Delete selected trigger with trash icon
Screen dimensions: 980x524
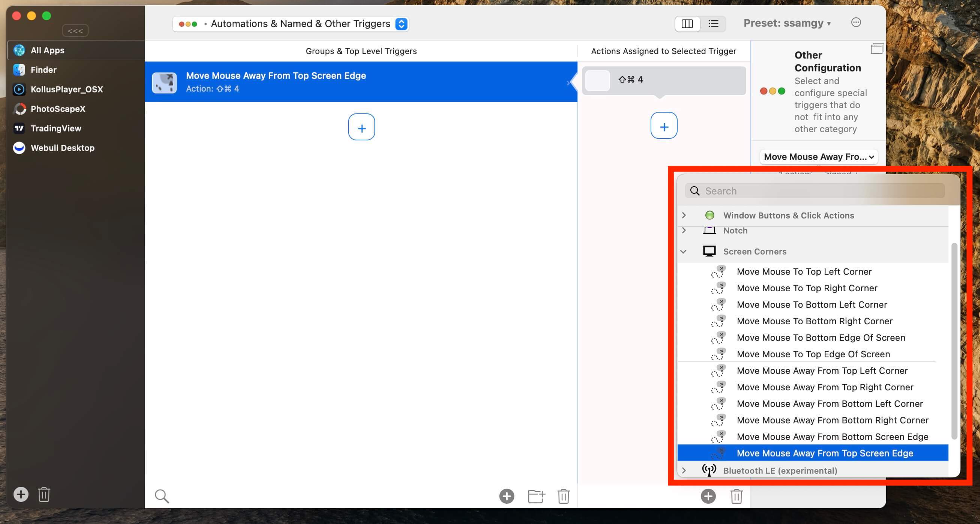tap(564, 496)
